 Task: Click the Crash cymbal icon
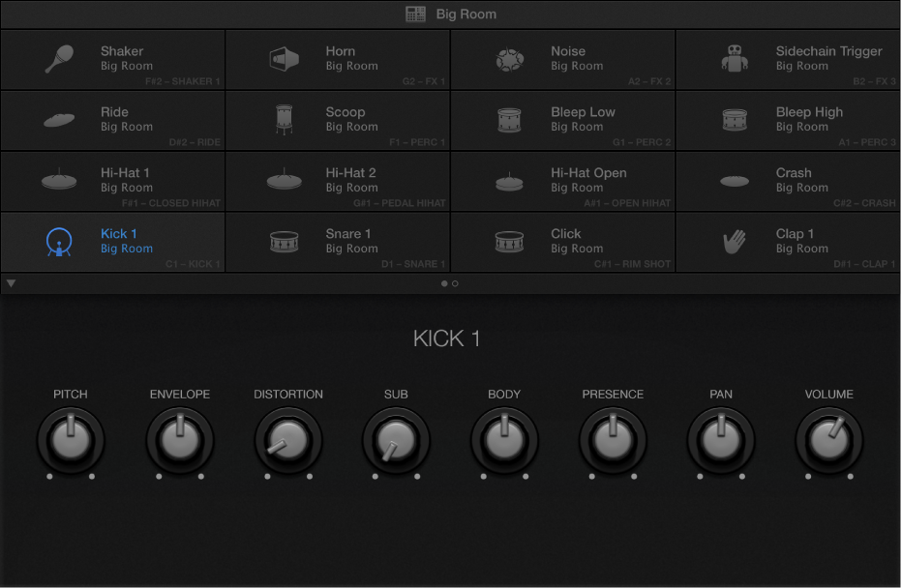click(x=735, y=180)
